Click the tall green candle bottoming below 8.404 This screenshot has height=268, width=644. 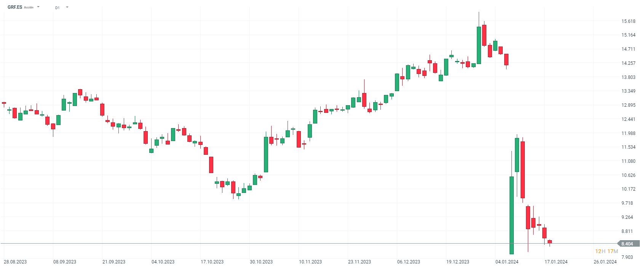tap(511, 215)
